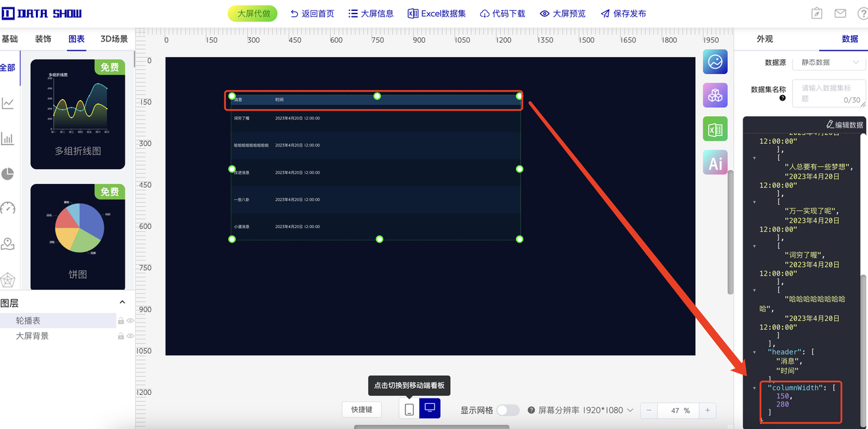Screen dimensions: 868x429
Task: Select the pie chart category icon
Action: tap(7, 174)
